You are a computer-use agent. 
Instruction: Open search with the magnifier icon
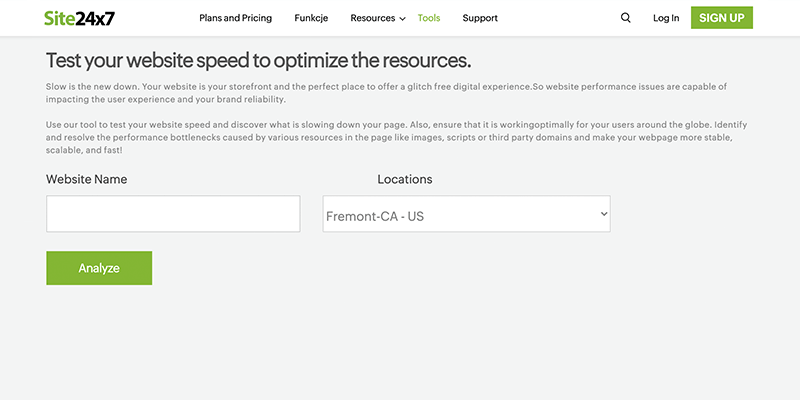click(626, 18)
